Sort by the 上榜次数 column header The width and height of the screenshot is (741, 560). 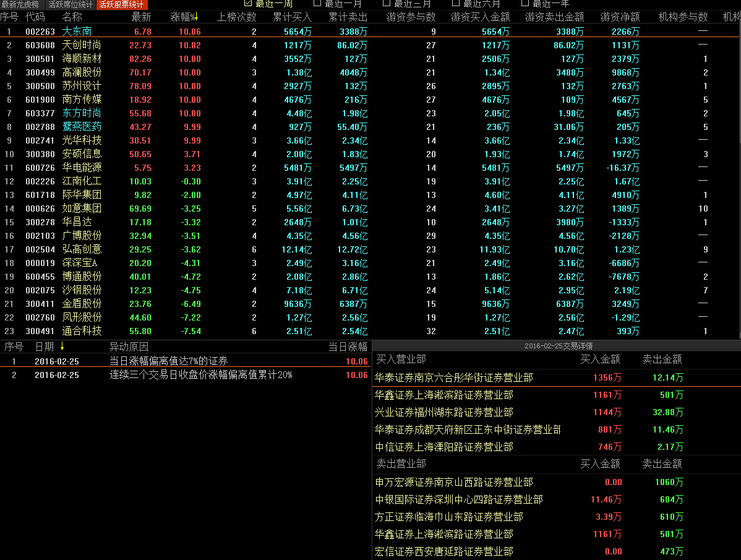[x=237, y=17]
